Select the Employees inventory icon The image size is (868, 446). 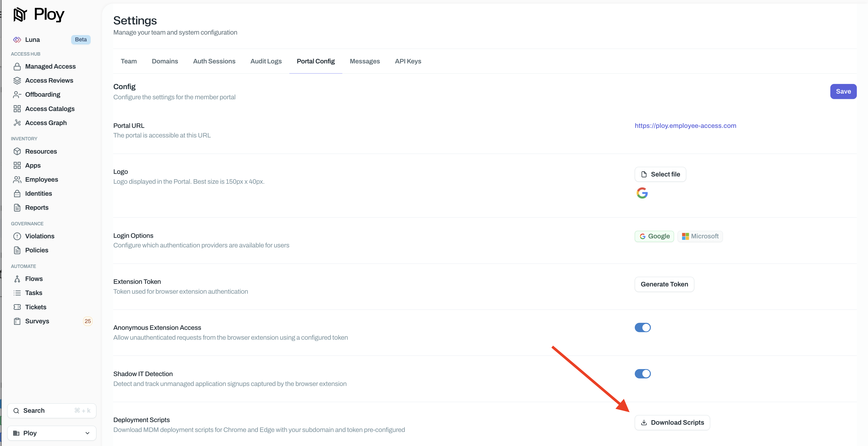18,179
